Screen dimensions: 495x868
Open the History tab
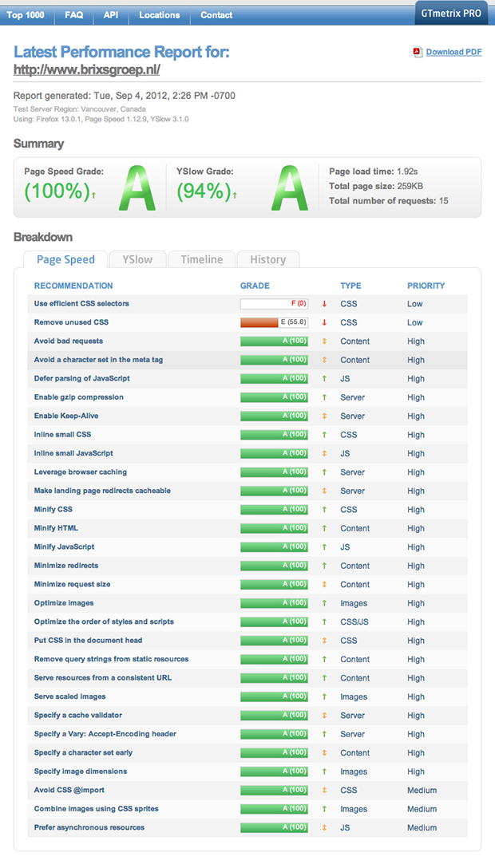pos(268,259)
